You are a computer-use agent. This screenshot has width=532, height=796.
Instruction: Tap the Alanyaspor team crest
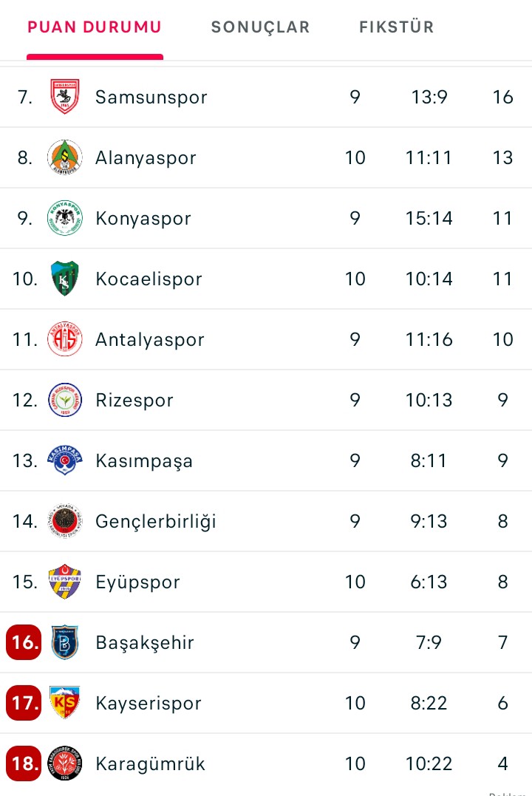click(x=65, y=157)
